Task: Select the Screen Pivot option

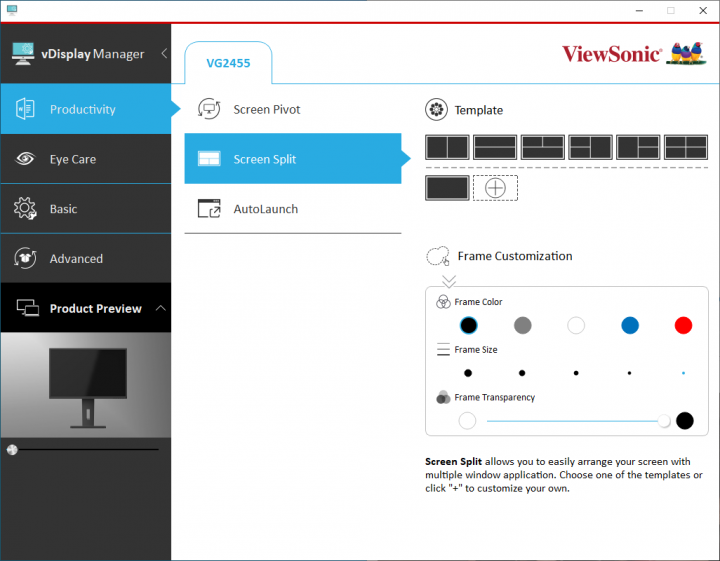Action: point(293,109)
